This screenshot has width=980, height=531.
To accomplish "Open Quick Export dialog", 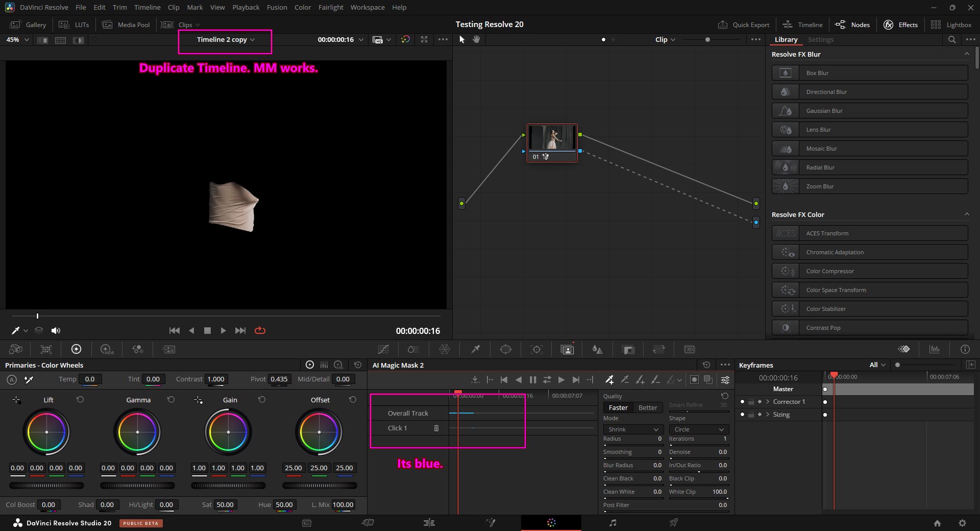I will 744,25.
